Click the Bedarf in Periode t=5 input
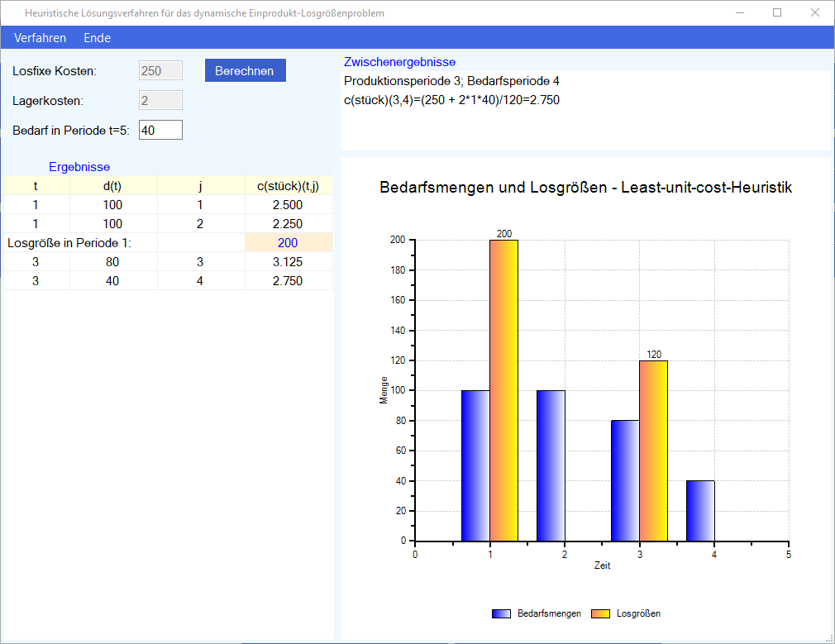Viewport: 835px width, 644px height. [x=160, y=131]
